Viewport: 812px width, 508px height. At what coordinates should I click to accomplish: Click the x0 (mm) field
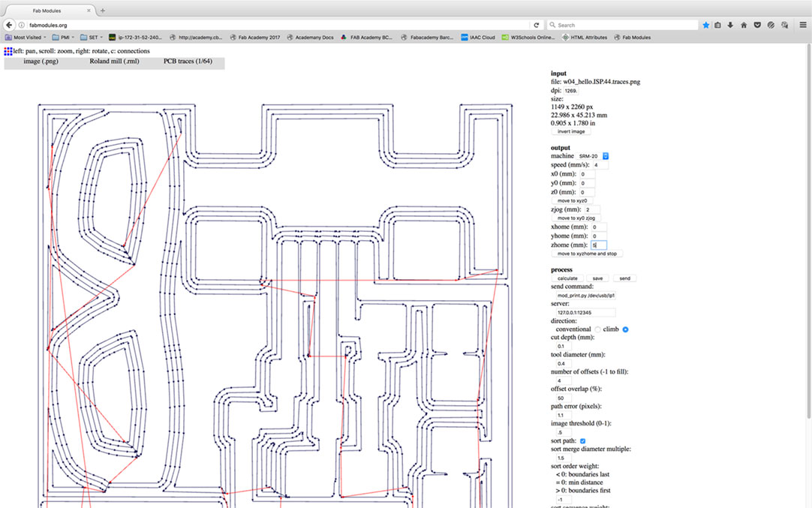(587, 175)
